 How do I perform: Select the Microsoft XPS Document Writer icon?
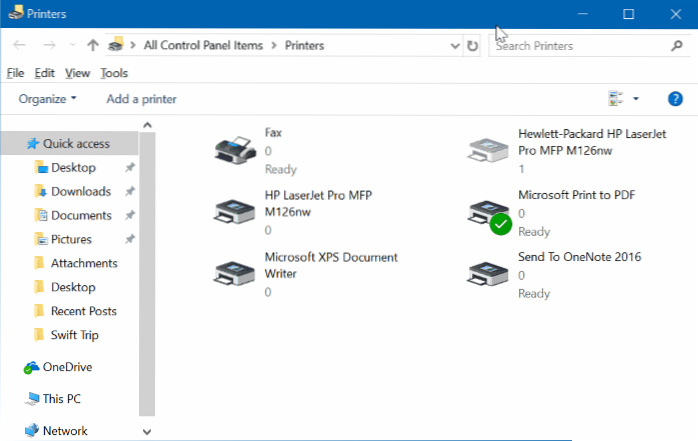[234, 274]
